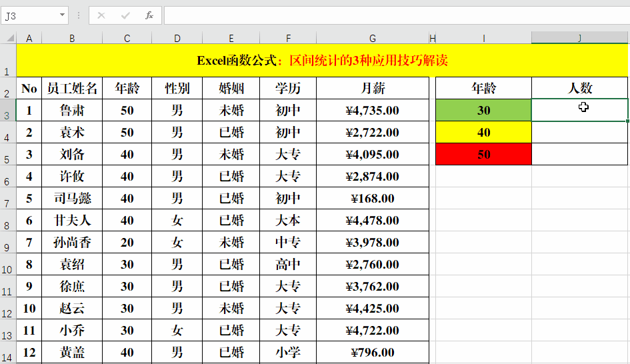Click the name cell 司马懿
Screen dimensions: 630x364
pos(72,198)
